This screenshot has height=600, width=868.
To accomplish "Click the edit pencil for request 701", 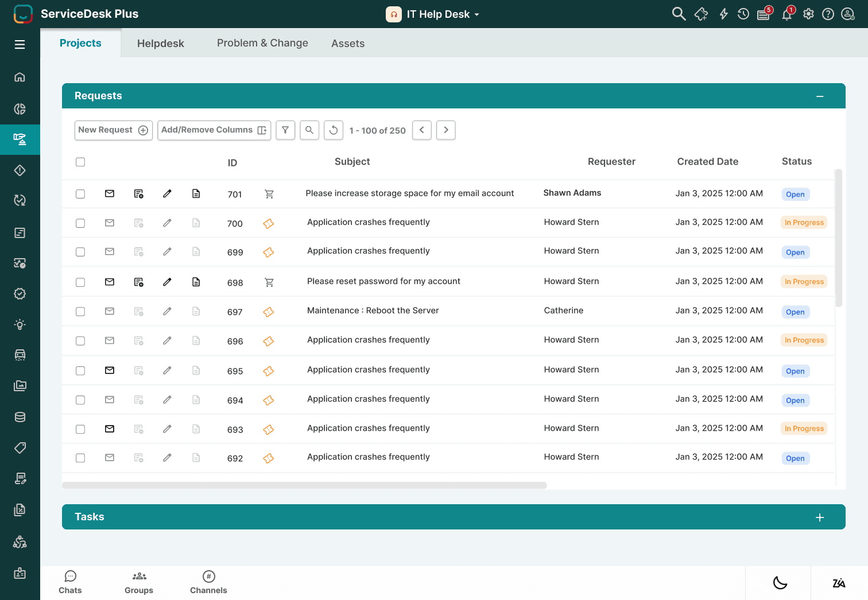I will [167, 194].
